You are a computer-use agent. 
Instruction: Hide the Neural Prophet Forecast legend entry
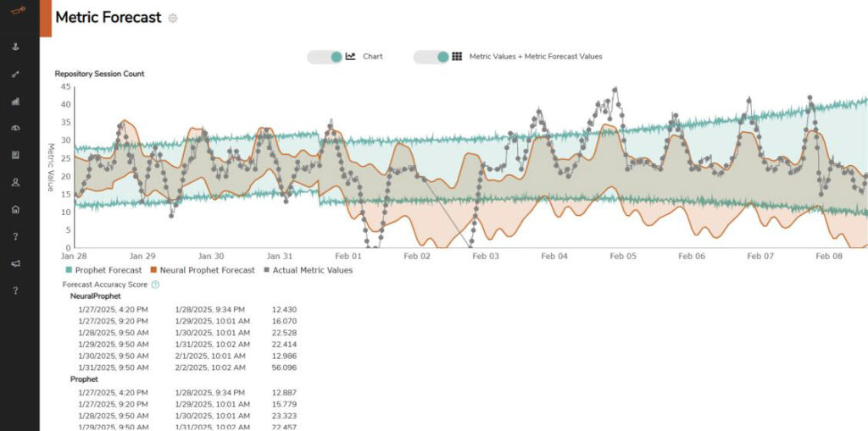coord(203,270)
